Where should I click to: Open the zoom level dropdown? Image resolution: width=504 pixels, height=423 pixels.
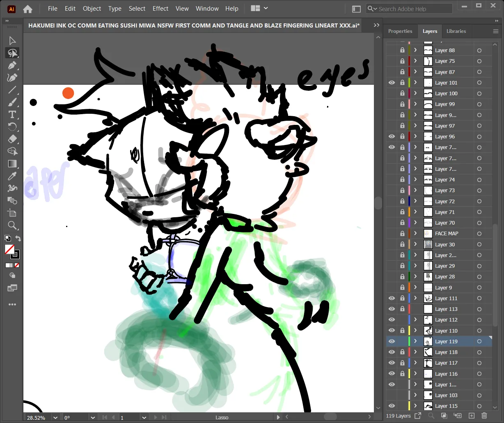(55, 418)
